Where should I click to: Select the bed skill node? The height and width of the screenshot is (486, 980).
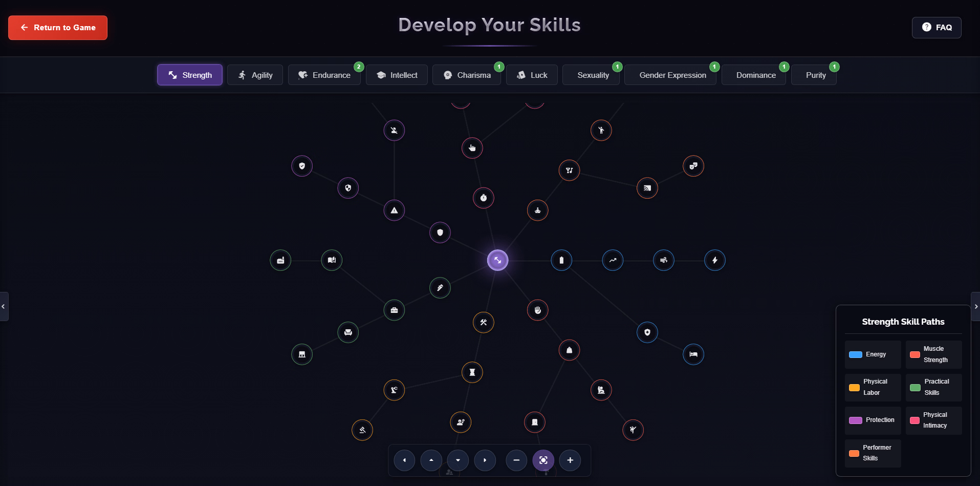(x=693, y=354)
